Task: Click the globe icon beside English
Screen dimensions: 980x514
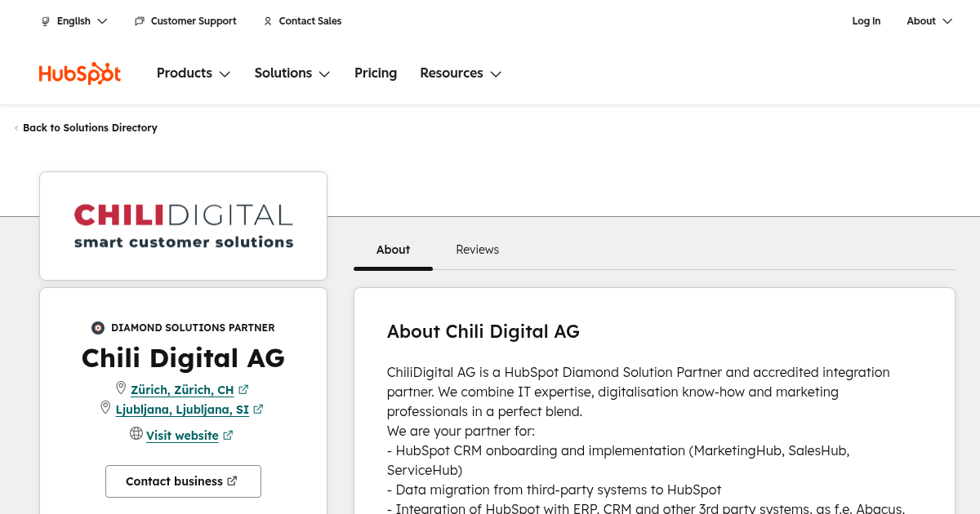Action: click(46, 21)
